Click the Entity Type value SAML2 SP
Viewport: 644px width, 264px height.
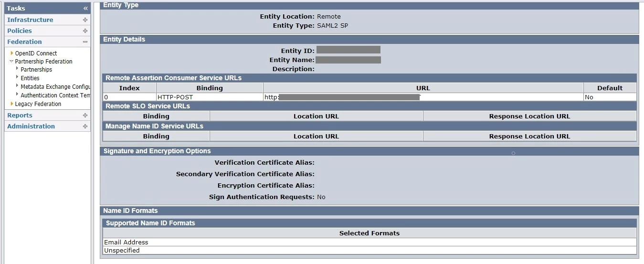332,26
